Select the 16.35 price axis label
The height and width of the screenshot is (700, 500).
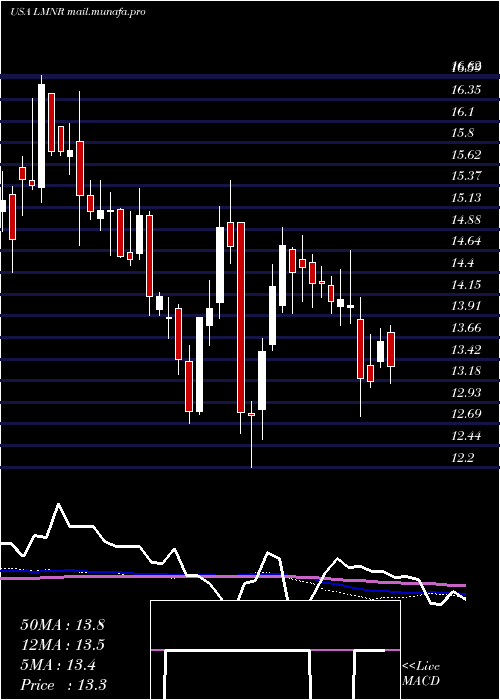[467, 90]
